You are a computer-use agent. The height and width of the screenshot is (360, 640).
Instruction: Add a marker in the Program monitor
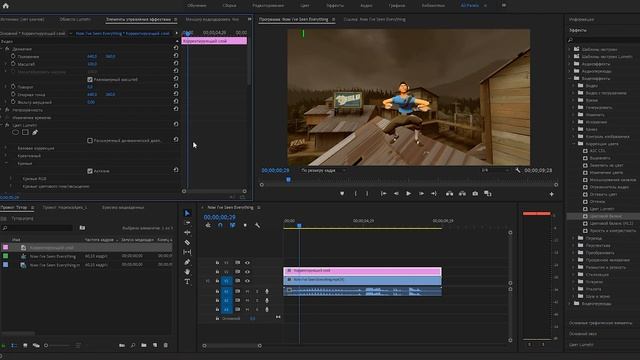pos(342,193)
